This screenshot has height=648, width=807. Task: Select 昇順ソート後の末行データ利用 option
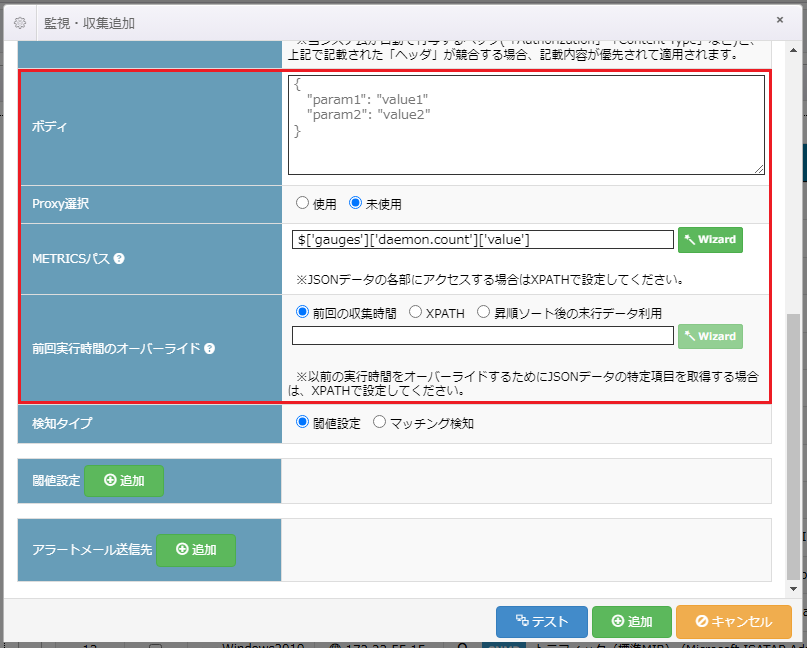click(483, 313)
